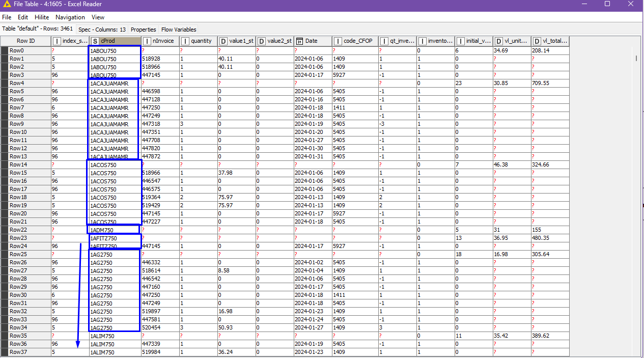The image size is (644, 358).
Task: Click the 1ADM750 product cell
Action: pos(115,230)
